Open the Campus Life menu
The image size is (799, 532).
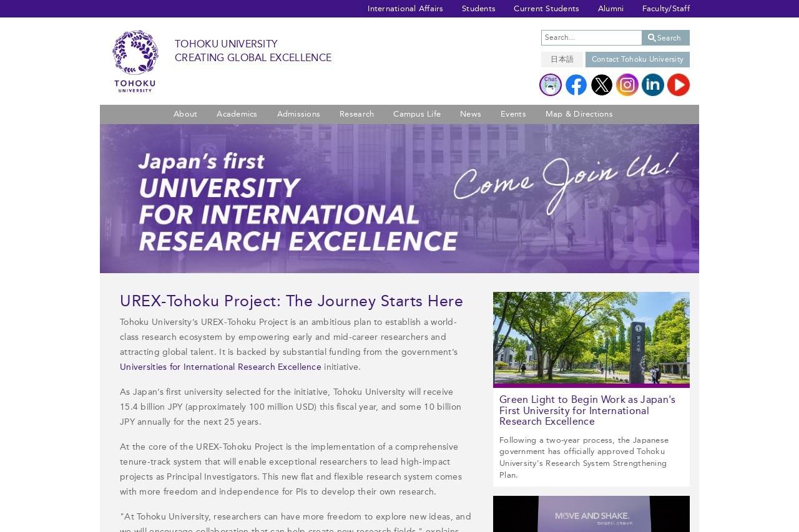pyautogui.click(x=417, y=114)
